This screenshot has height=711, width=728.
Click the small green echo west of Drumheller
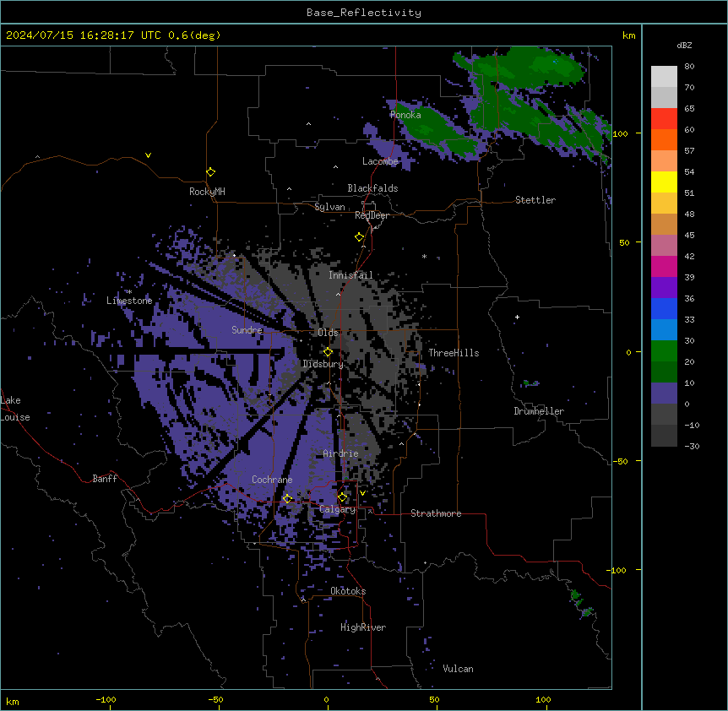pos(530,383)
